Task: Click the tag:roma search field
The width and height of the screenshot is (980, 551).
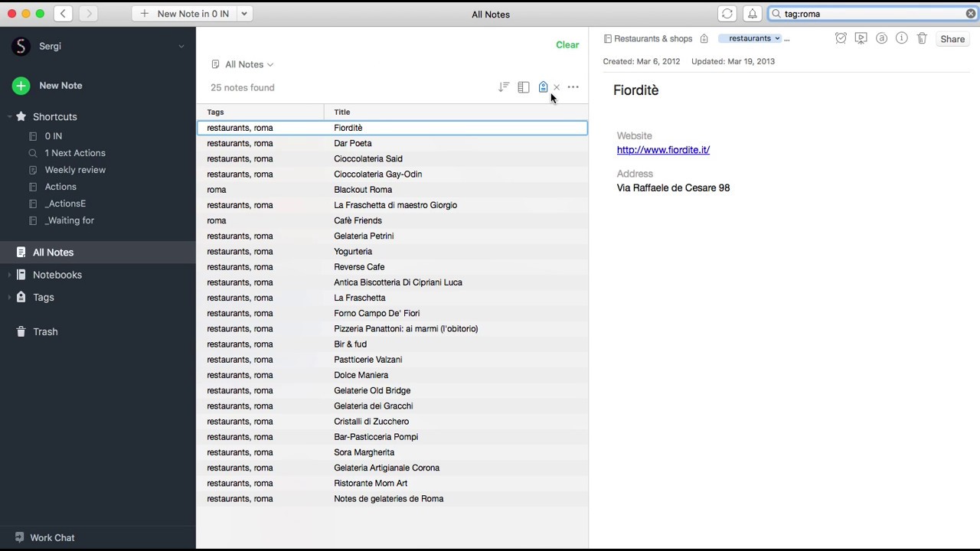Action: 873,14
